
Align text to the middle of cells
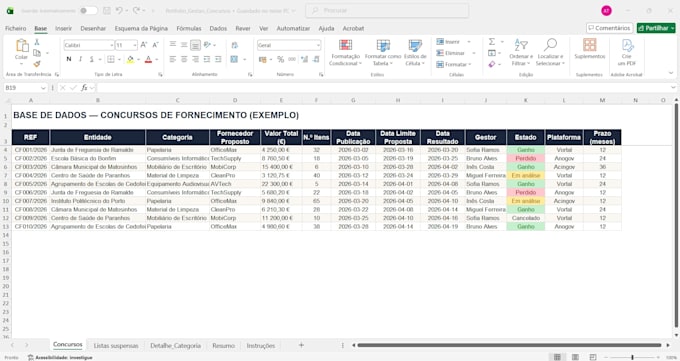(184, 45)
